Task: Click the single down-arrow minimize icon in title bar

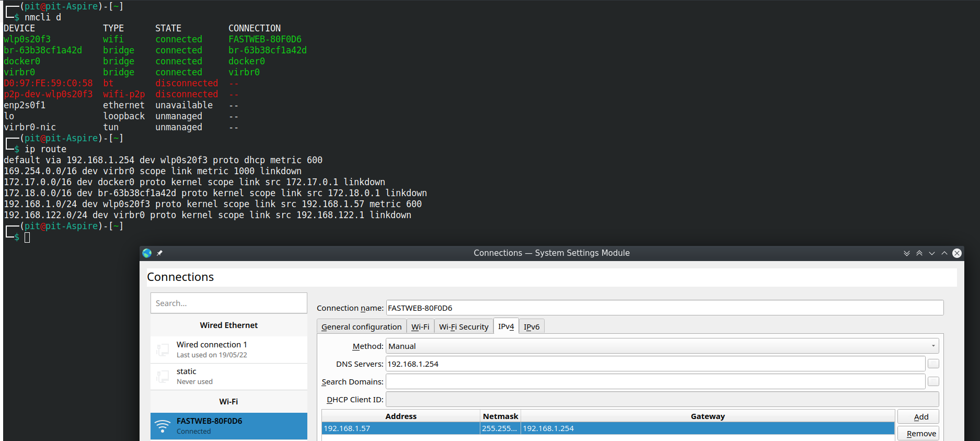Action: 932,253
